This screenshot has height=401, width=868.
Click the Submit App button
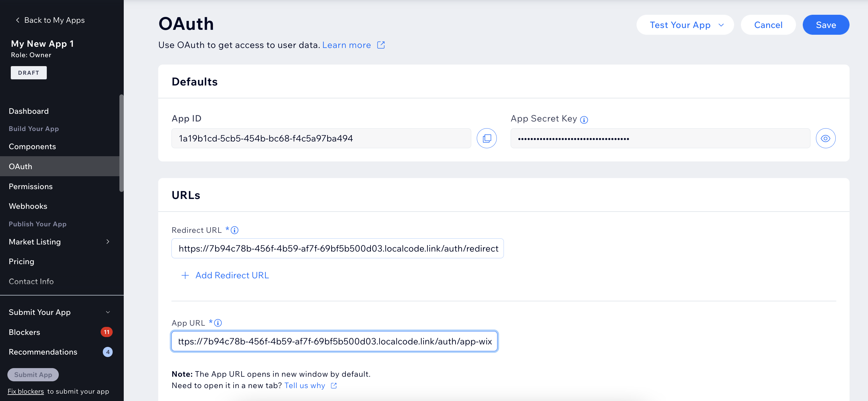[x=33, y=375]
